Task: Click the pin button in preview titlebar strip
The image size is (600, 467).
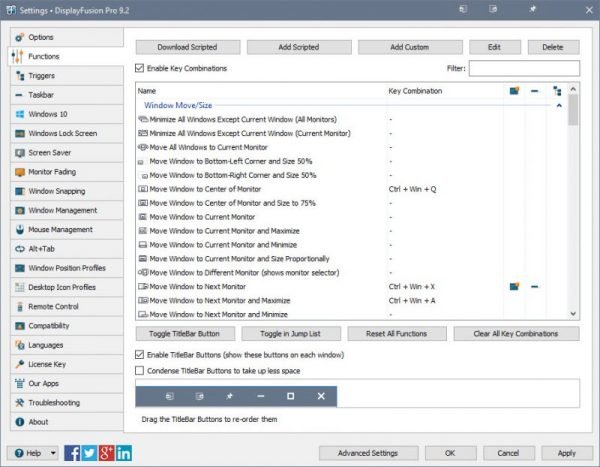Action: [229, 396]
